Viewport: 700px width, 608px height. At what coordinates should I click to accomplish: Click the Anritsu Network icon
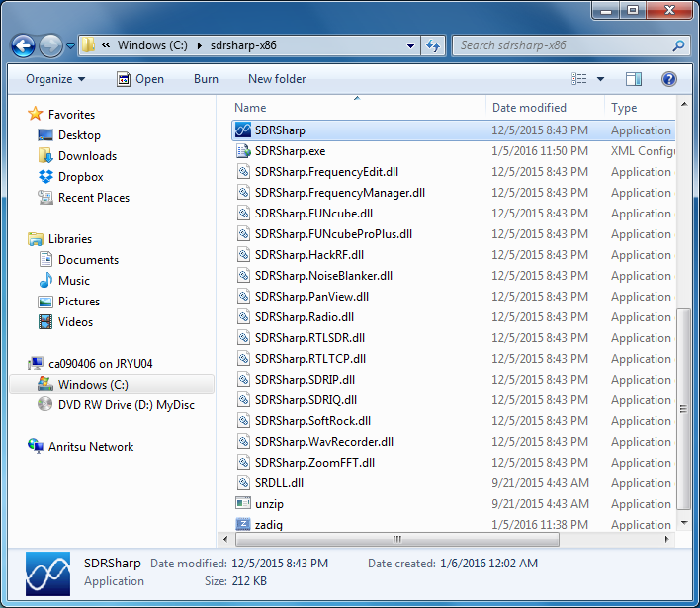click(x=36, y=446)
